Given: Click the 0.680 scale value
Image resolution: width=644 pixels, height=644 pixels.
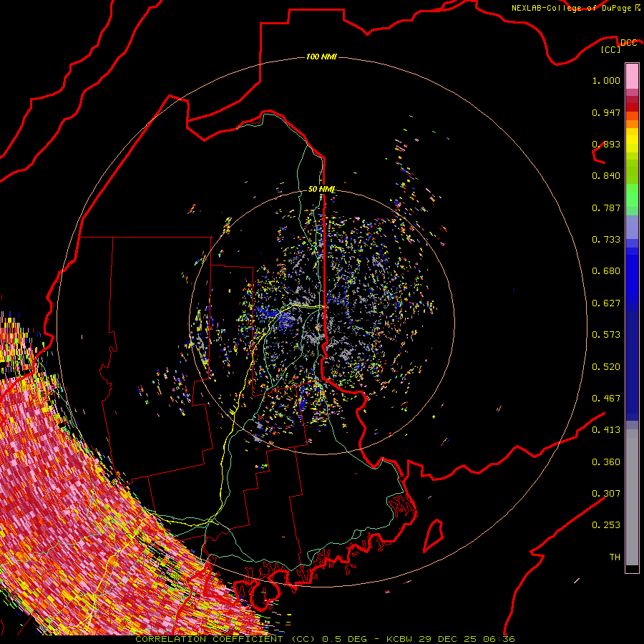Looking at the screenshot, I should [606, 271].
